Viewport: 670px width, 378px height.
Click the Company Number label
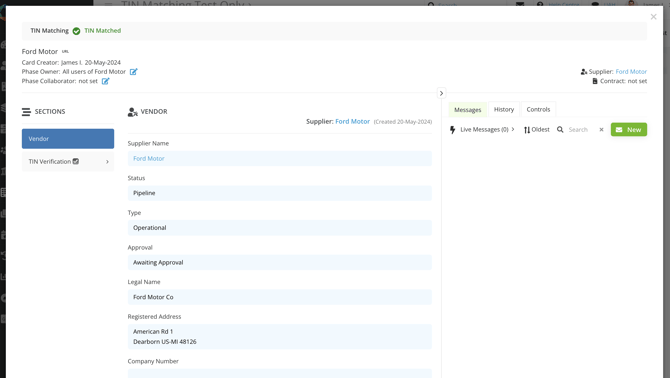(x=153, y=361)
